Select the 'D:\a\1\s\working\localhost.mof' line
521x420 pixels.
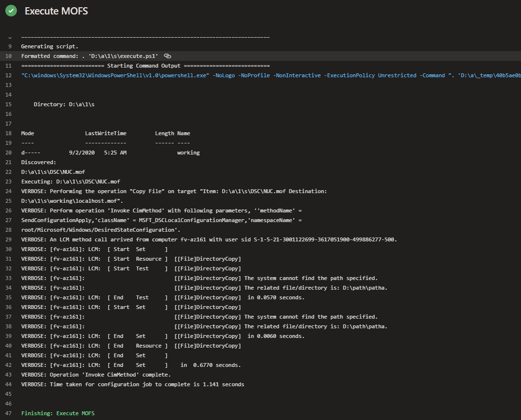point(72,201)
